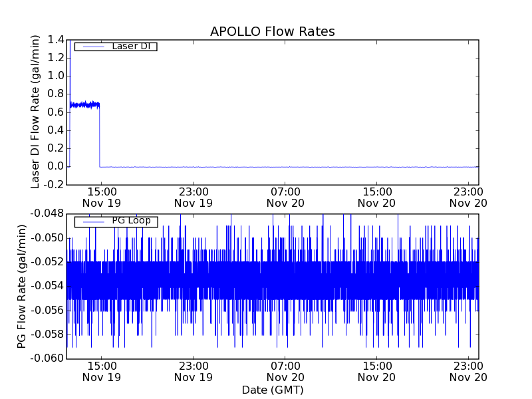532x399 pixels.
Task: Click the APOLLO Flow Rates chart title
Action: tap(272, 32)
